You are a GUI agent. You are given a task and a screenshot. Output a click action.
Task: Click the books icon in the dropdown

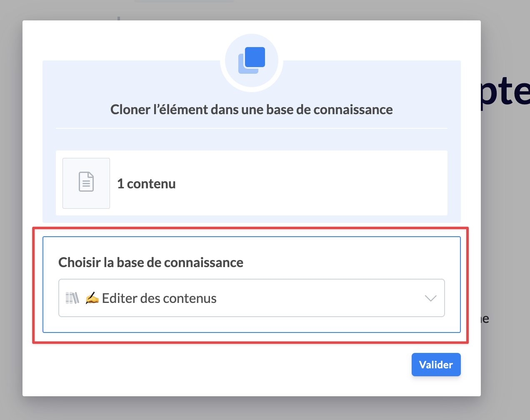[x=72, y=298]
